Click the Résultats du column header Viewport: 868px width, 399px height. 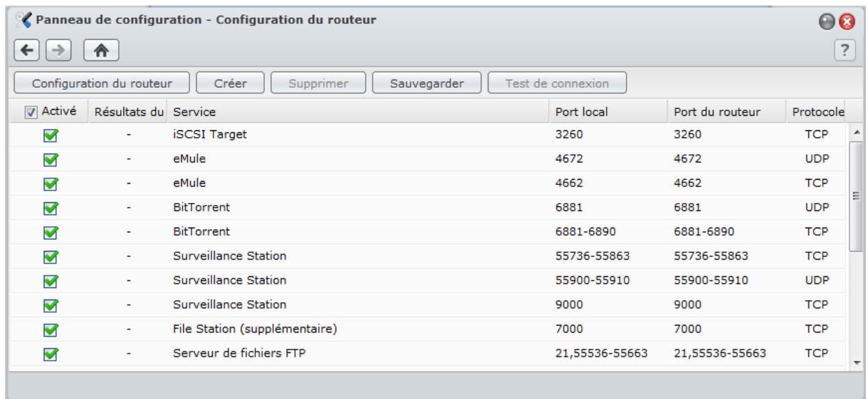tap(128, 112)
